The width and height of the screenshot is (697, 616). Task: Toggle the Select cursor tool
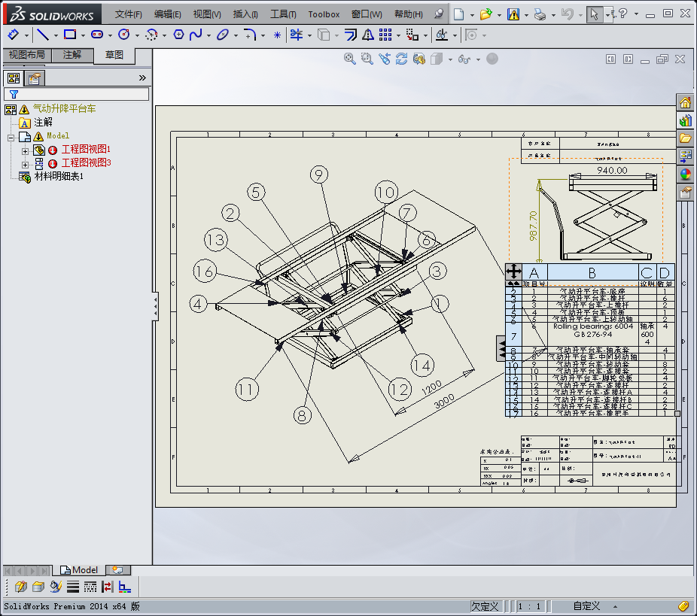click(595, 14)
